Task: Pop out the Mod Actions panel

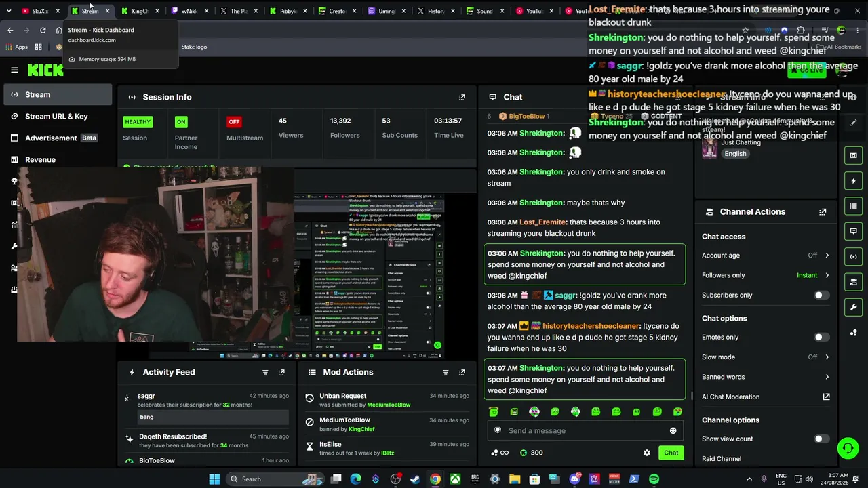Action: tap(462, 372)
